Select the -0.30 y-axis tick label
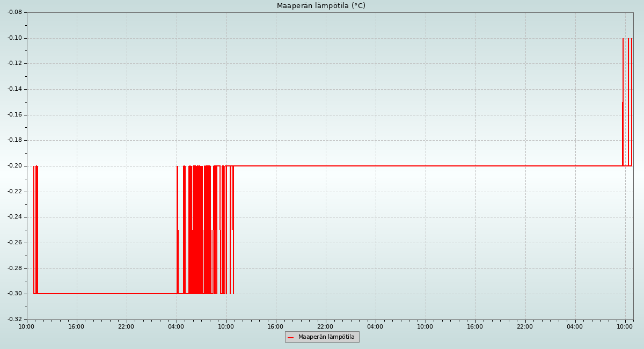Screen dimensions: 644x349 click(x=14, y=294)
